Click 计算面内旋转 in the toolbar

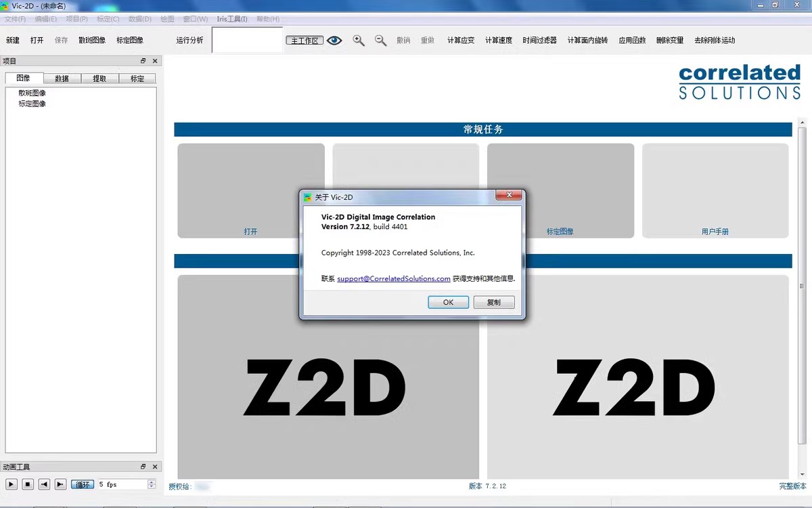coord(588,41)
